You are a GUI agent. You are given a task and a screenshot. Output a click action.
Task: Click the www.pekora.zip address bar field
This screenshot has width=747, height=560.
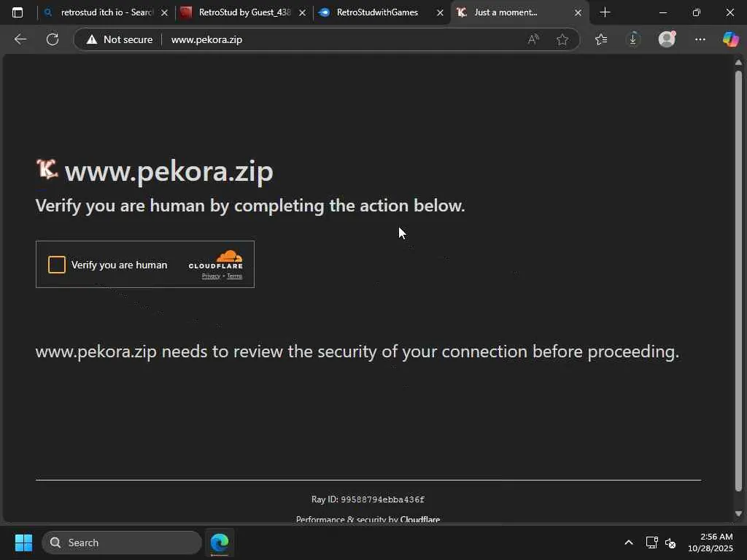click(x=328, y=39)
